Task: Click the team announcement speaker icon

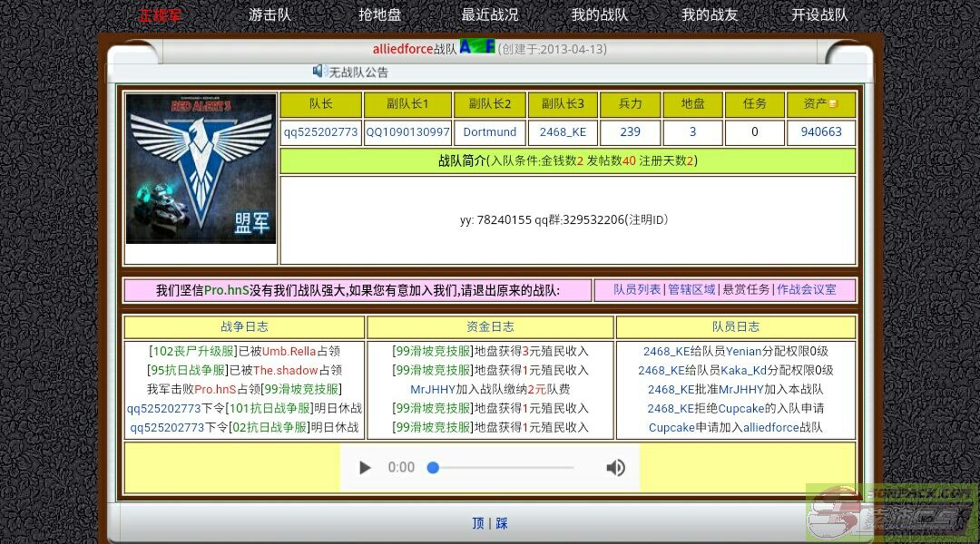Action: click(318, 71)
